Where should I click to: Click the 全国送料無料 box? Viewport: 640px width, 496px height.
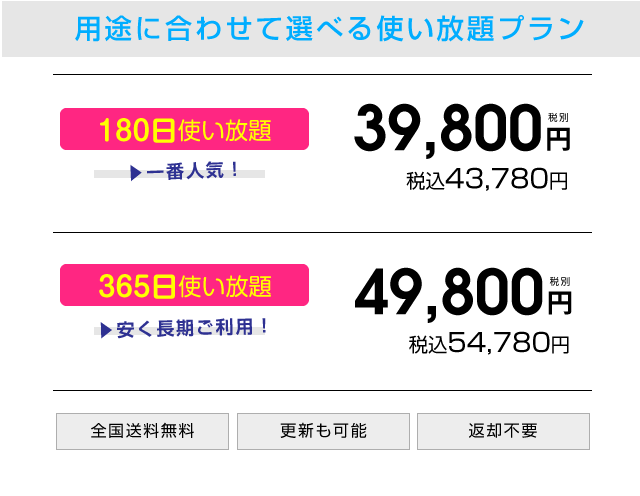pos(142,431)
